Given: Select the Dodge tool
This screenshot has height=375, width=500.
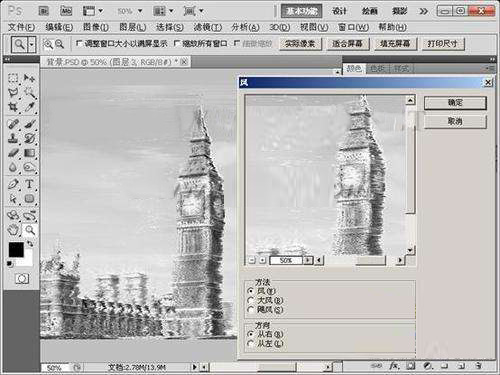Looking at the screenshot, I should pos(29,167).
